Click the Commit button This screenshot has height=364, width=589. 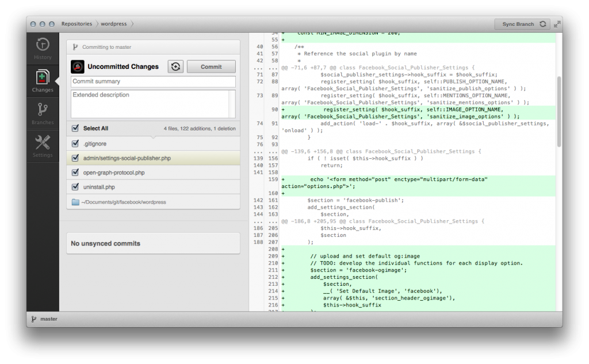coord(211,67)
